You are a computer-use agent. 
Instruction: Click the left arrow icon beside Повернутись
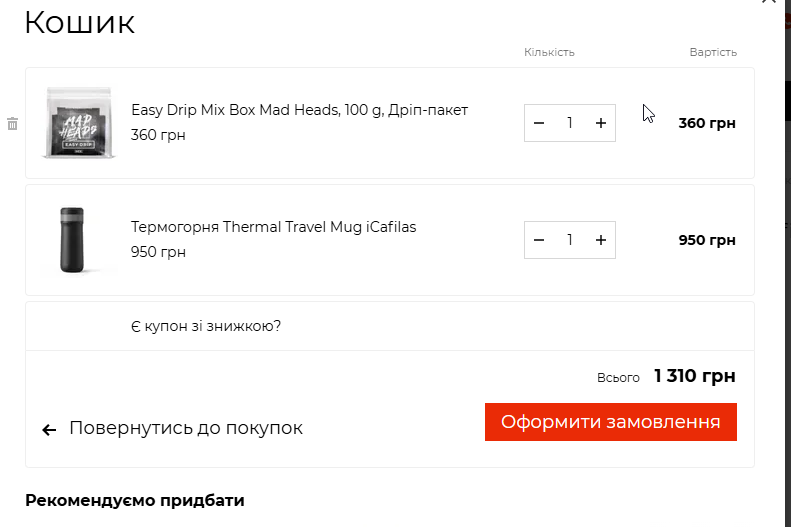point(49,430)
